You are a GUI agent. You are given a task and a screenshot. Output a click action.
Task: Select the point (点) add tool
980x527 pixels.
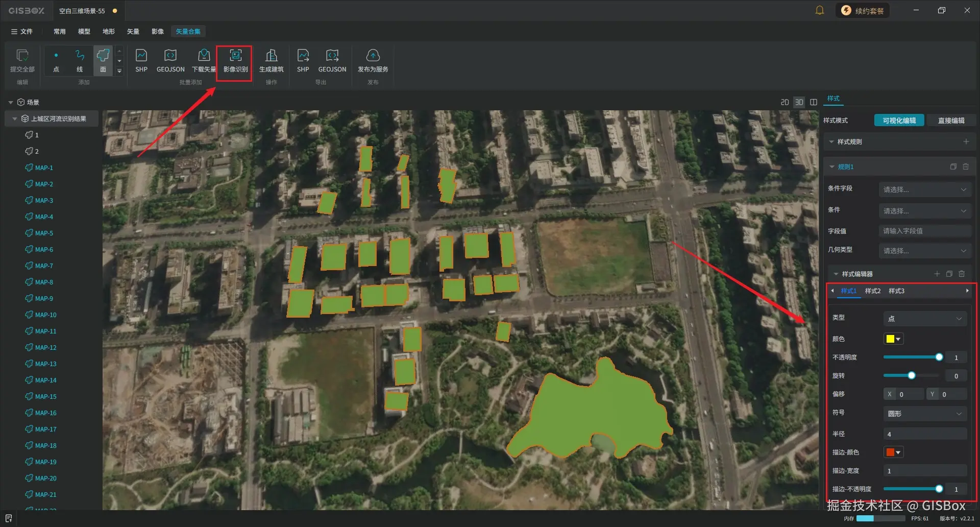(x=56, y=61)
